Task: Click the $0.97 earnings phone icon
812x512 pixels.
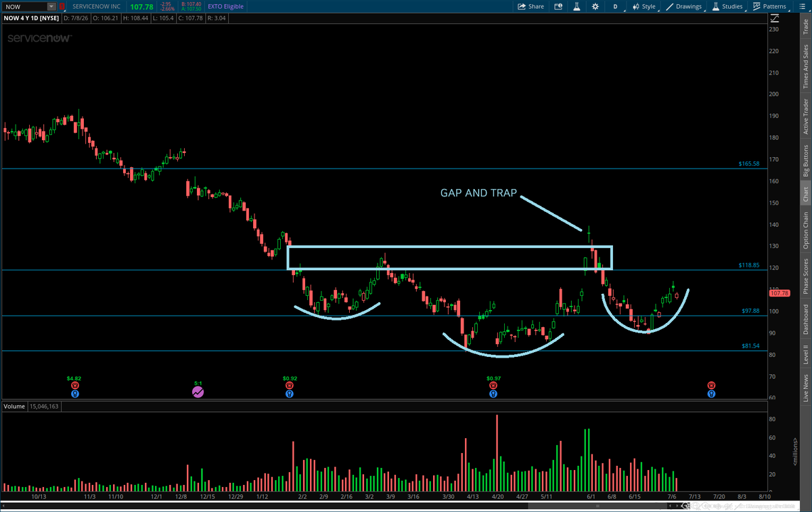Action: (x=493, y=385)
